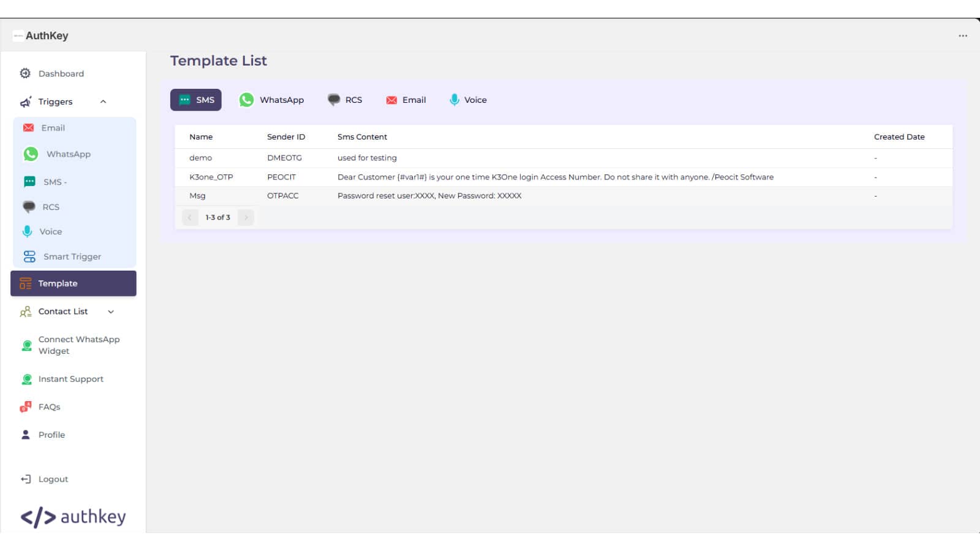Log out using the Logout link

[x=53, y=479]
